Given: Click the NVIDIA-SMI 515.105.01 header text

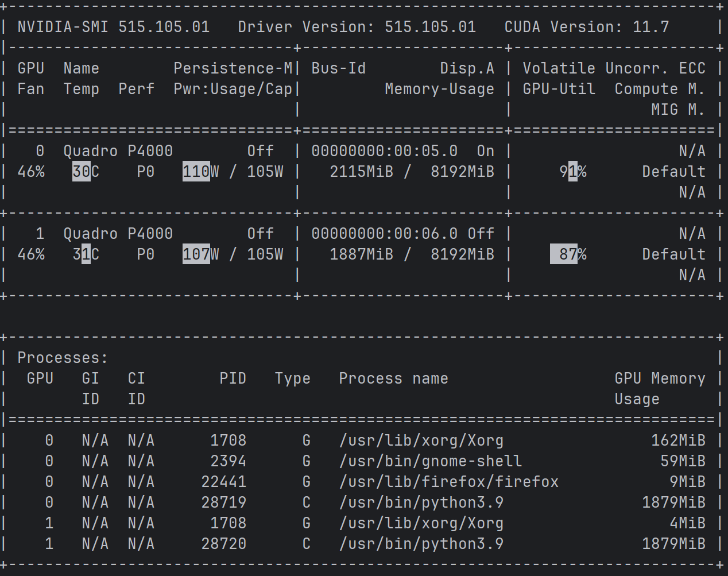Looking at the screenshot, I should (x=113, y=27).
